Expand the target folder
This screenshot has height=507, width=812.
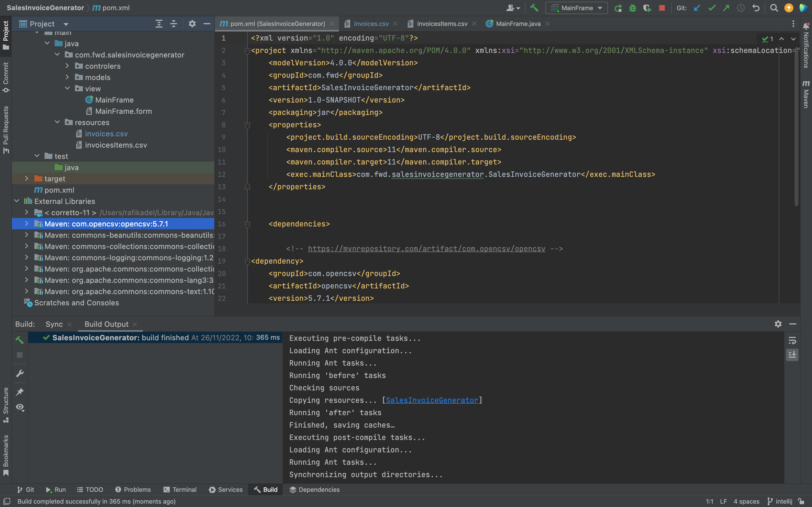point(27,179)
